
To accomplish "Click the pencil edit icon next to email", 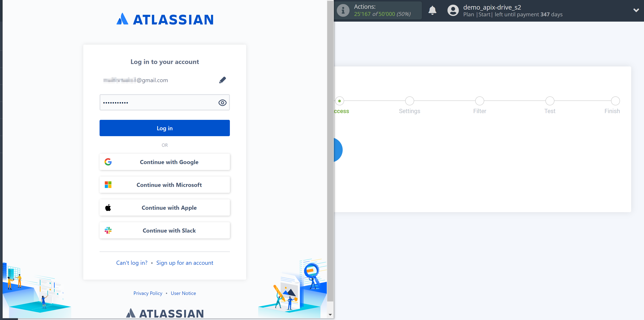I will 223,80.
